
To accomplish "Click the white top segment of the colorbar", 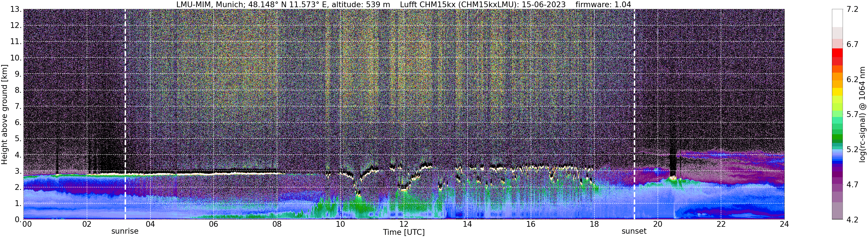I will coord(837,18).
